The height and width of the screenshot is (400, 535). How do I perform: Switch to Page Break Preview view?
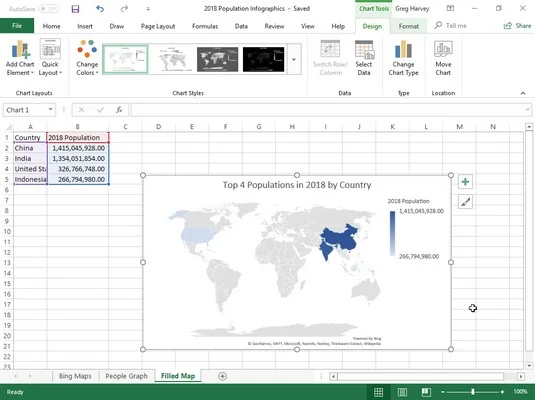(426, 392)
